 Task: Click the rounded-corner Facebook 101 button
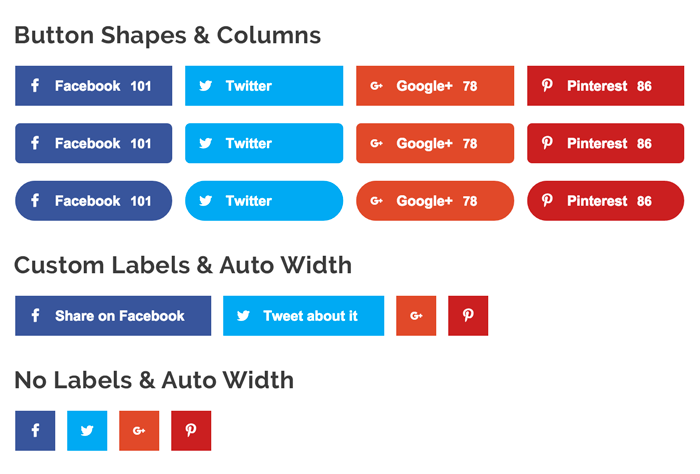[x=93, y=143]
